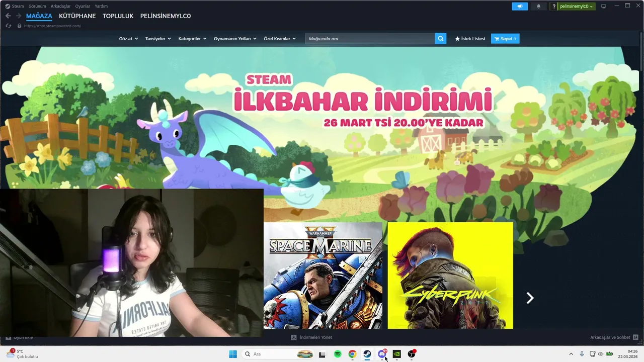Viewport: 644px width, 362px height.
Task: Open the Windows Start menu
Action: tap(233, 354)
